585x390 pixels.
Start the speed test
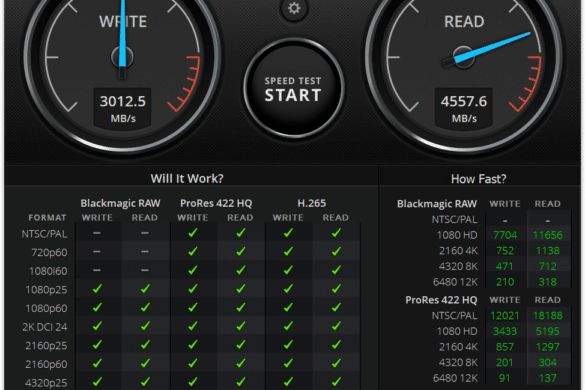click(x=294, y=89)
